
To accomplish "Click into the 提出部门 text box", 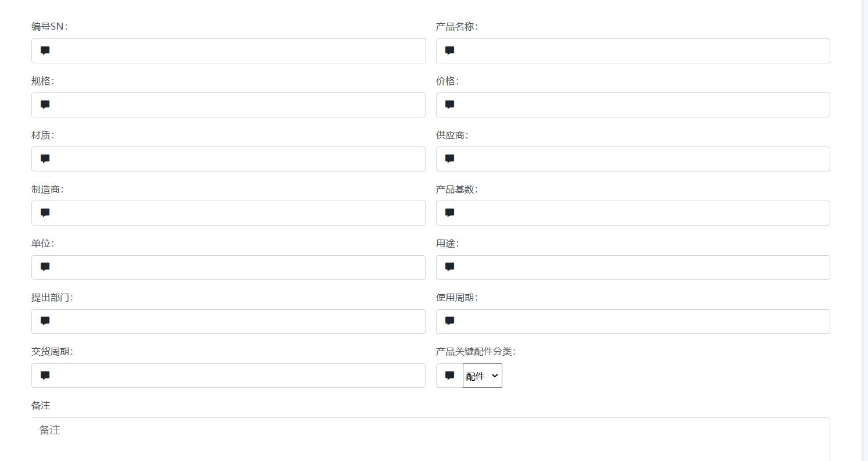I will pyautogui.click(x=238, y=321).
